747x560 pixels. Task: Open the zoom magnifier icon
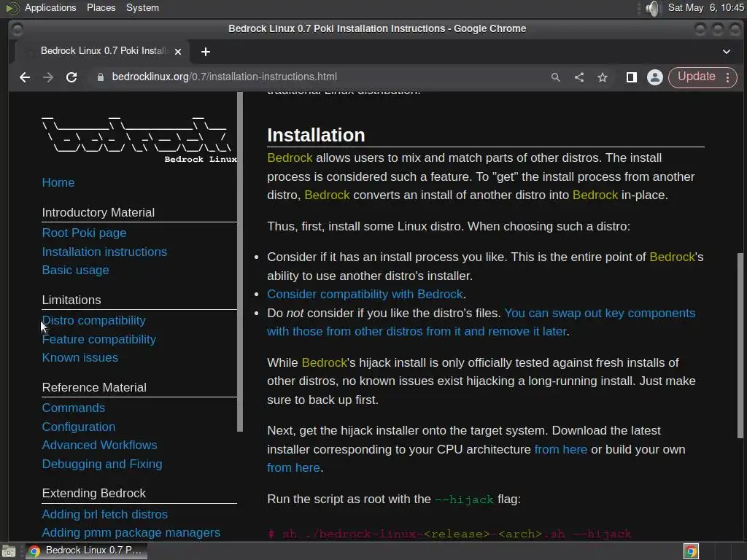(x=555, y=77)
